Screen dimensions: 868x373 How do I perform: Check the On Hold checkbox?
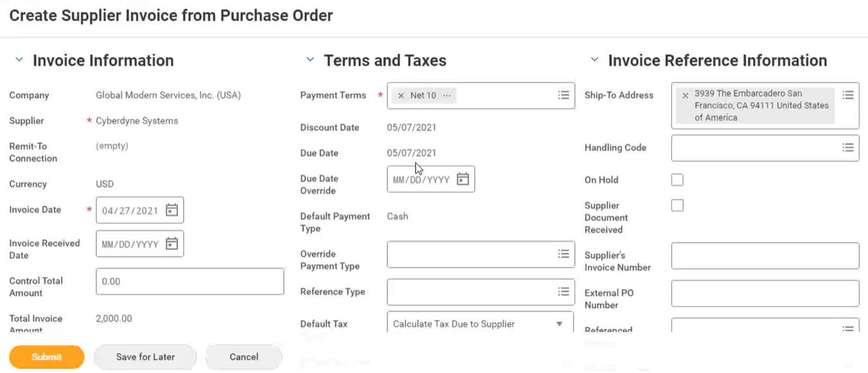(677, 180)
